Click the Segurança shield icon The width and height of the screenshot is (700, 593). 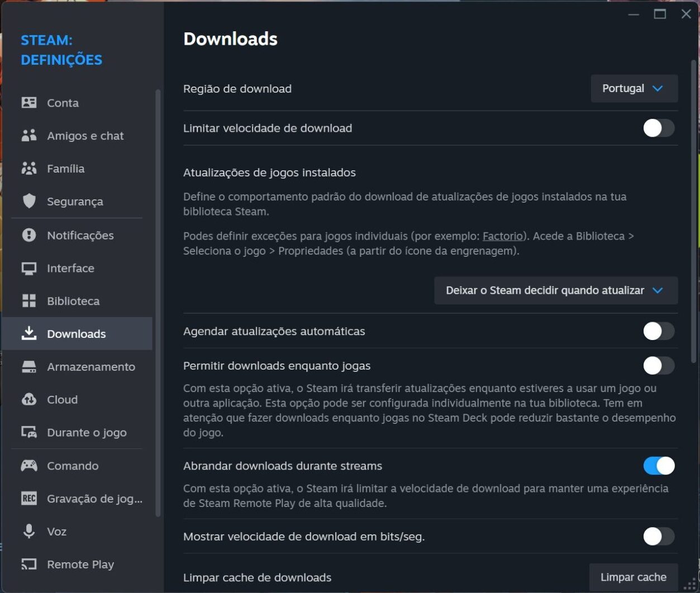(x=29, y=202)
